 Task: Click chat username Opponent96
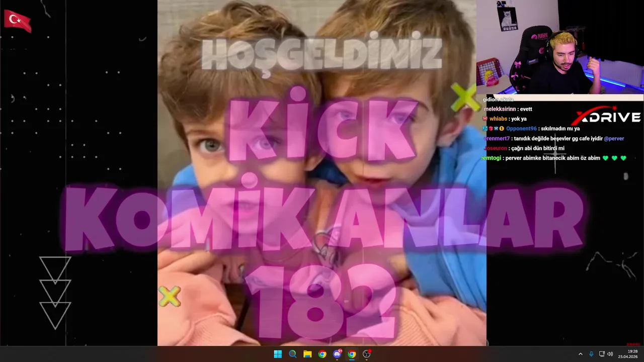pos(521,129)
